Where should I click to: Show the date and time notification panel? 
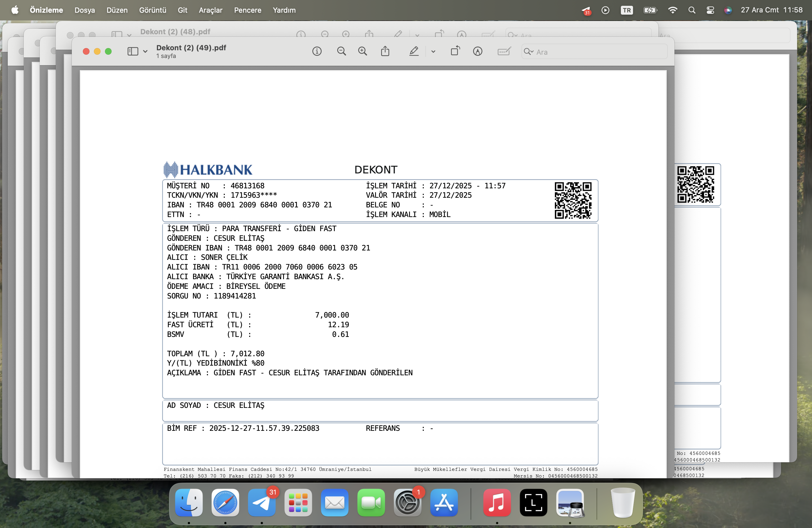(x=771, y=10)
